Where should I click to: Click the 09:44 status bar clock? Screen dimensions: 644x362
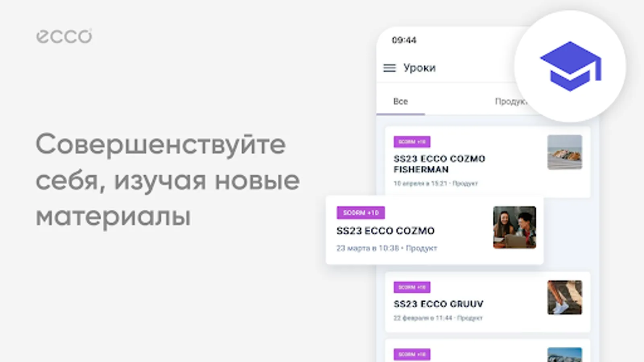tap(404, 40)
